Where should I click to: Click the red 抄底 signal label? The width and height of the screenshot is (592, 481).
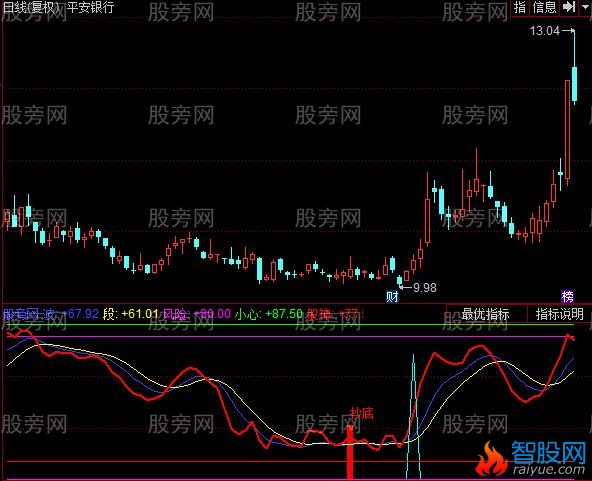tap(362, 413)
